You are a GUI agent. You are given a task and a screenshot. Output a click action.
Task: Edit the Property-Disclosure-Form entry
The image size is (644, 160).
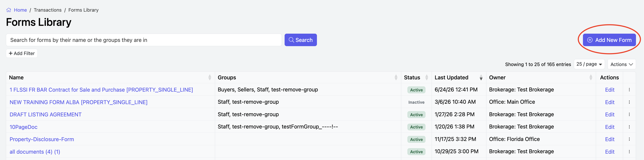(610, 139)
